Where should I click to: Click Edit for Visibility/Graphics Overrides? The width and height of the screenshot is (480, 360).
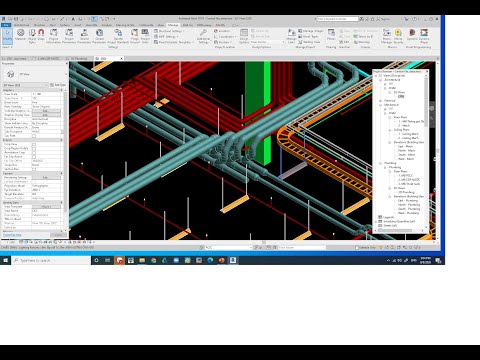(46, 111)
